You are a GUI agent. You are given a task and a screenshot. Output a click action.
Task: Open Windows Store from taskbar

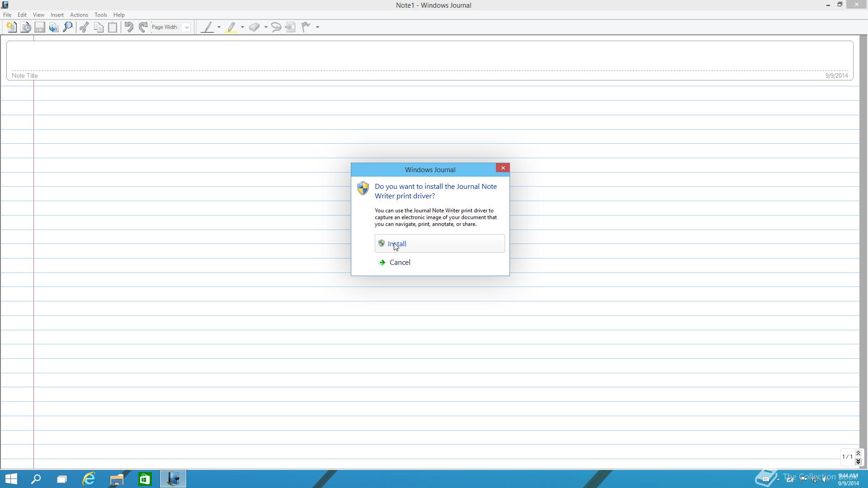(145, 479)
